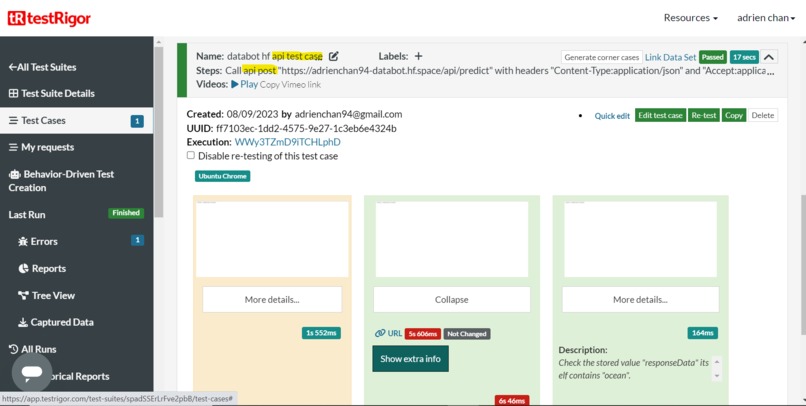Click description text scroll-up arrow
The height and width of the screenshot is (406, 806).
pos(717,362)
